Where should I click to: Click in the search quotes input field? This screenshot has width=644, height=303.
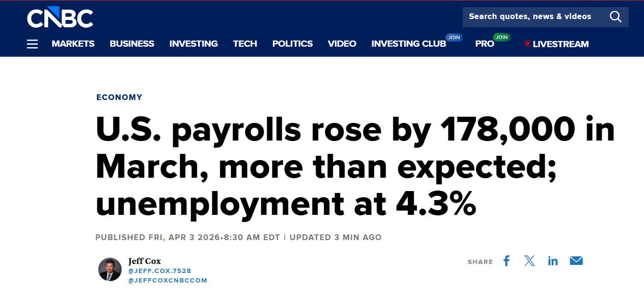(x=530, y=17)
